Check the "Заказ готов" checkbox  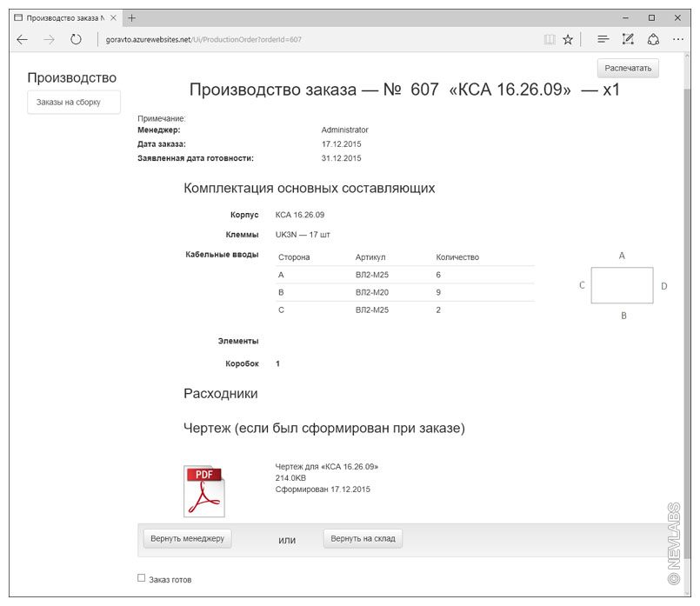click(x=142, y=578)
